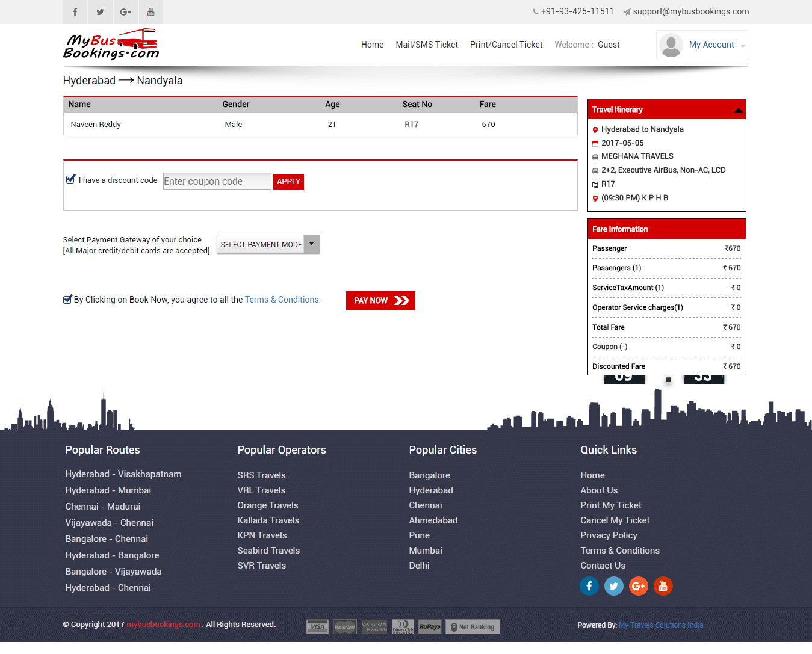Click the footer Twitter circle icon
Screen dimensions: 812x654
(x=614, y=586)
